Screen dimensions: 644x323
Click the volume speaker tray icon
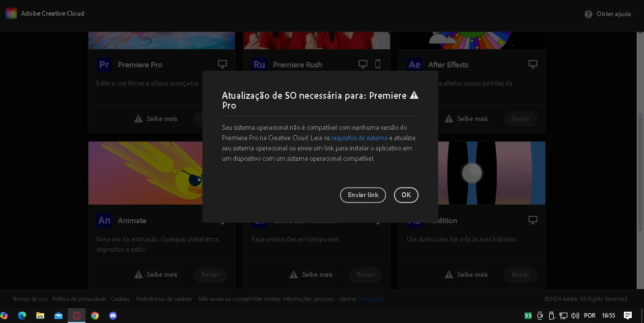click(575, 316)
